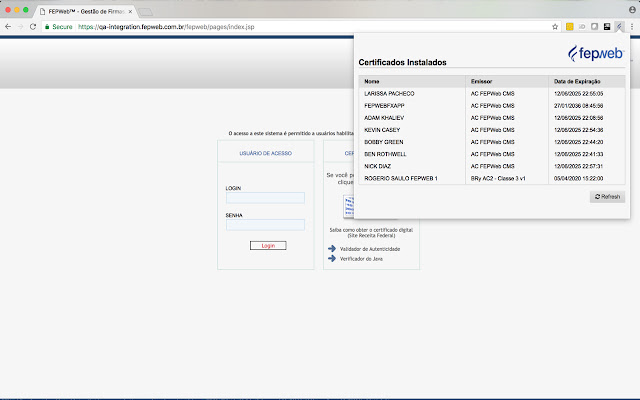Select the BOBBY GREEN certificate row
The height and width of the screenshot is (400, 640).
(492, 142)
